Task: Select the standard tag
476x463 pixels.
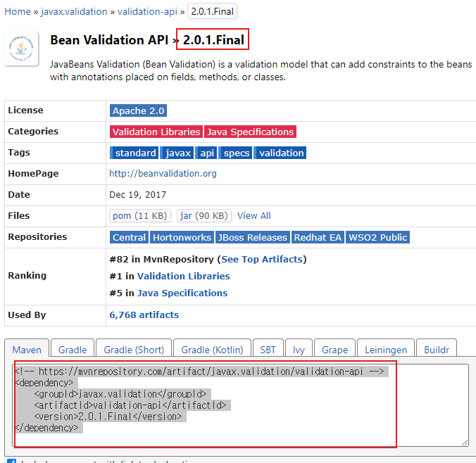Action: tap(134, 153)
